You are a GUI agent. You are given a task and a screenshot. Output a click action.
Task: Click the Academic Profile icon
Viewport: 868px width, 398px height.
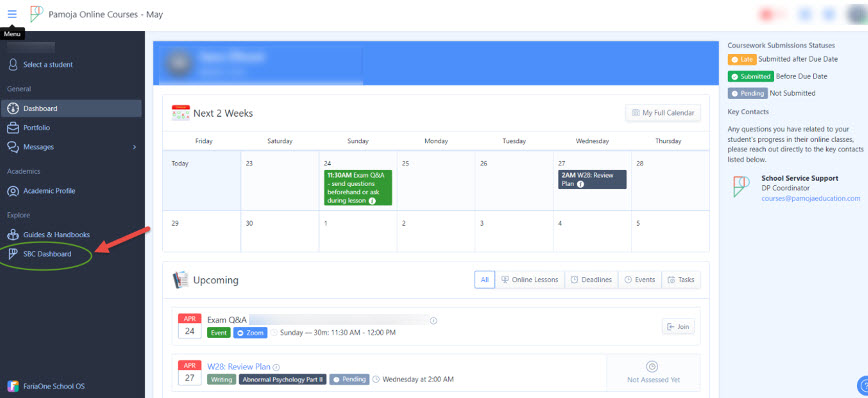click(x=13, y=191)
